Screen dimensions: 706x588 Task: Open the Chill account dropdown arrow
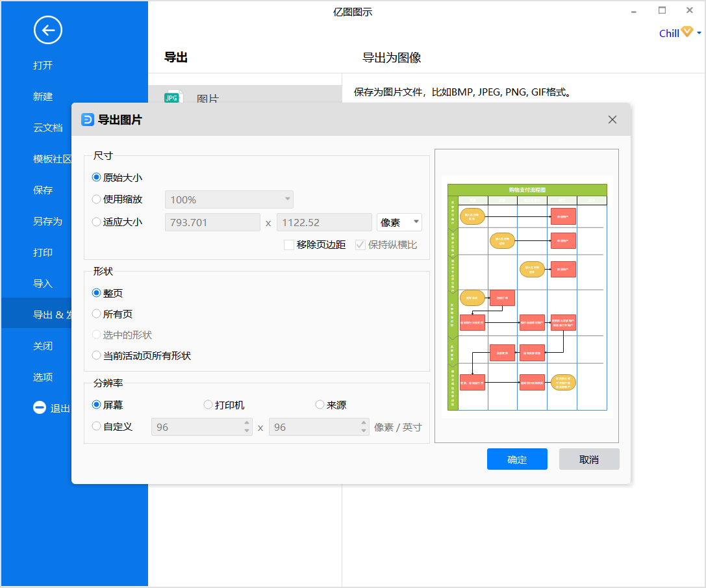click(699, 32)
